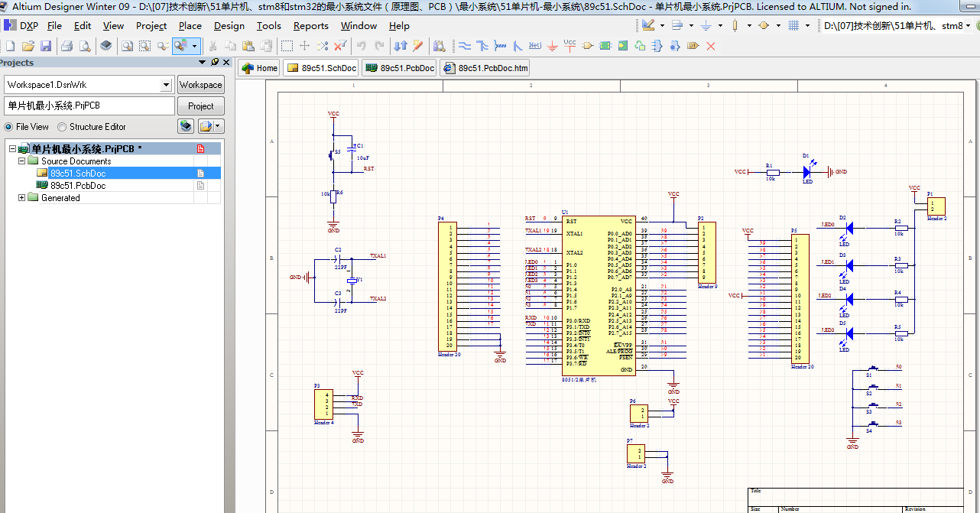Click the compile/options icon in Projects panel
Image resolution: width=980 pixels, height=513 pixels.
click(186, 126)
